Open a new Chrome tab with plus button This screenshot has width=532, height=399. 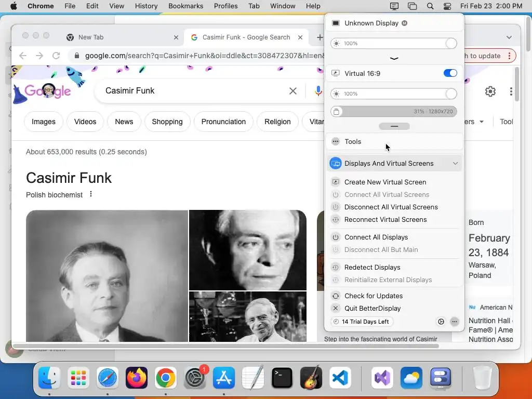(x=320, y=37)
